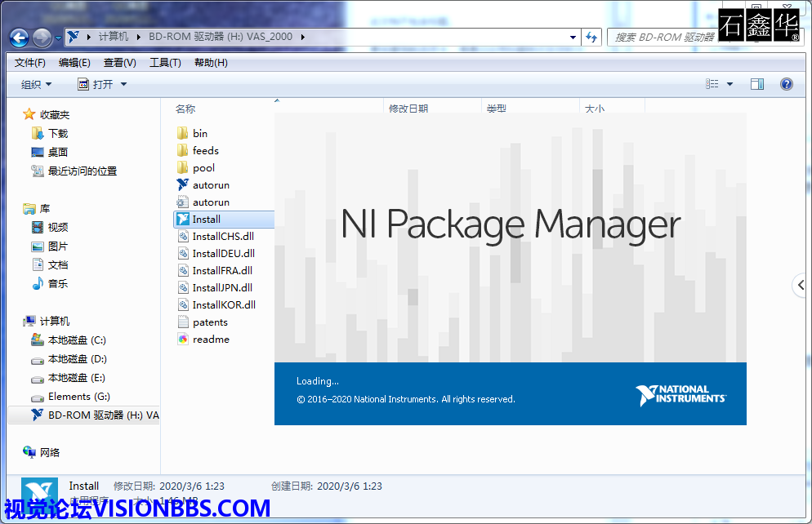
Task: Open the 文件(F) menu
Action: coord(29,63)
